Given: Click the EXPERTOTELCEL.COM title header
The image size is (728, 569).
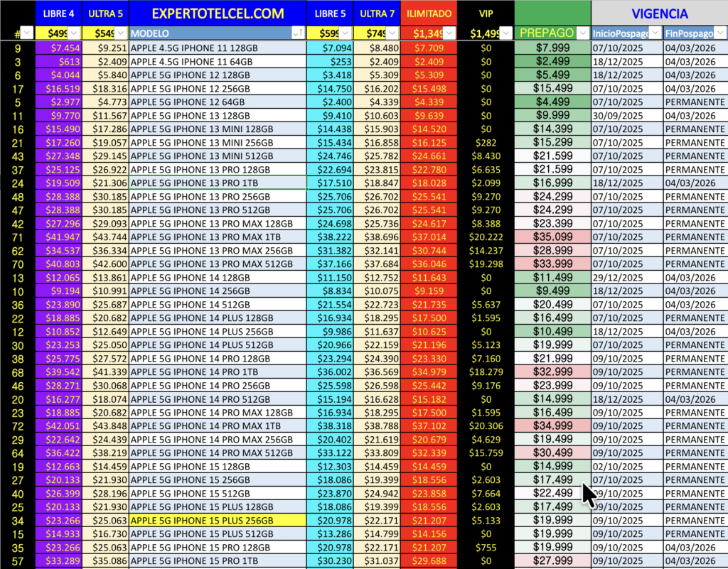Looking at the screenshot, I should [x=218, y=13].
